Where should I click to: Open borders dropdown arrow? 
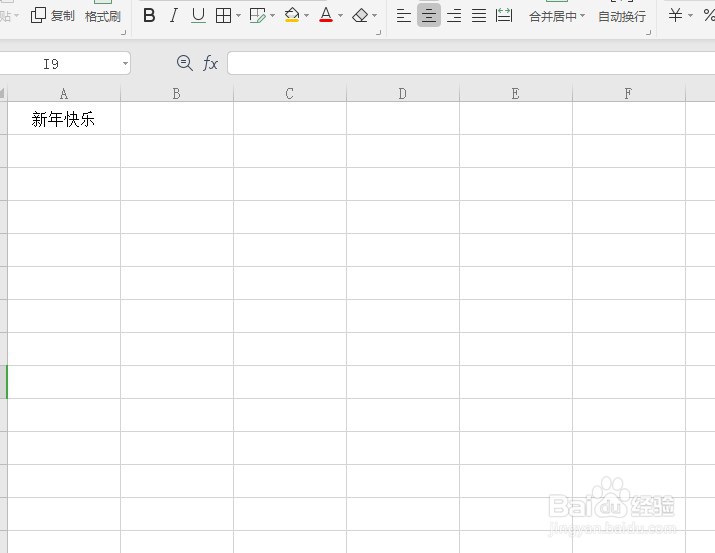click(238, 16)
